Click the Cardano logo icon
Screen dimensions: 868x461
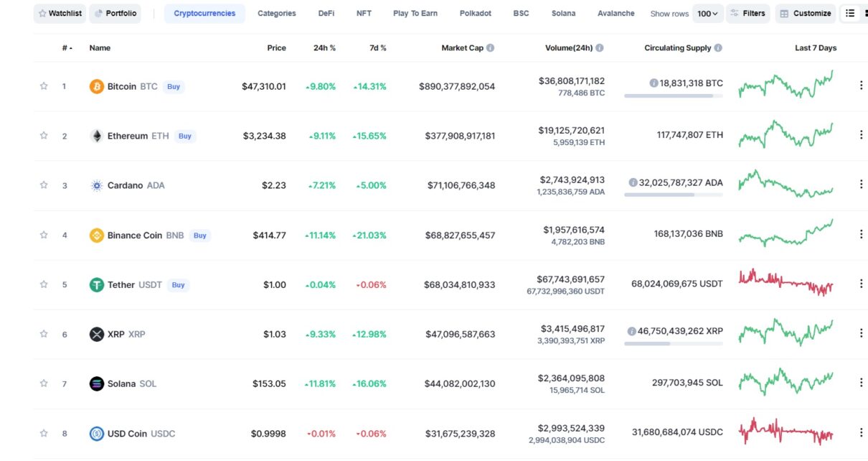tap(97, 185)
